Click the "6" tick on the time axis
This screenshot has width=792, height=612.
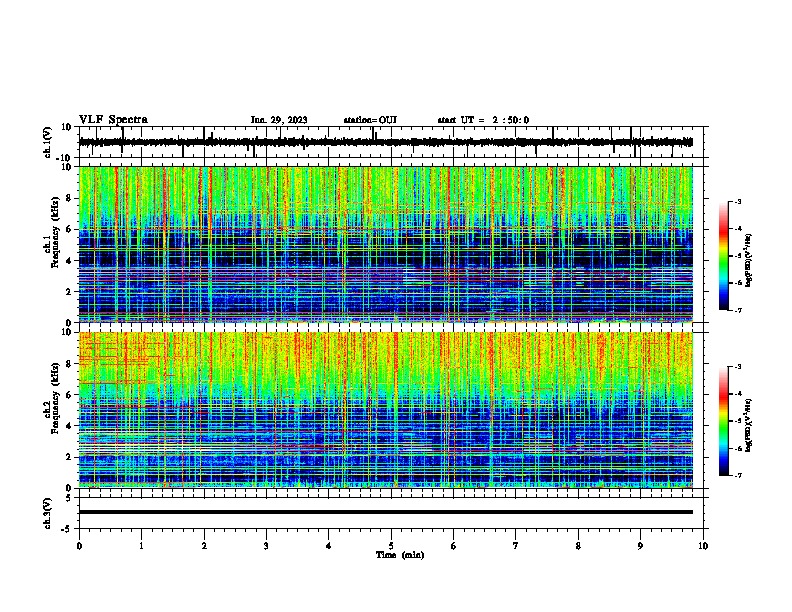pyautogui.click(x=454, y=546)
